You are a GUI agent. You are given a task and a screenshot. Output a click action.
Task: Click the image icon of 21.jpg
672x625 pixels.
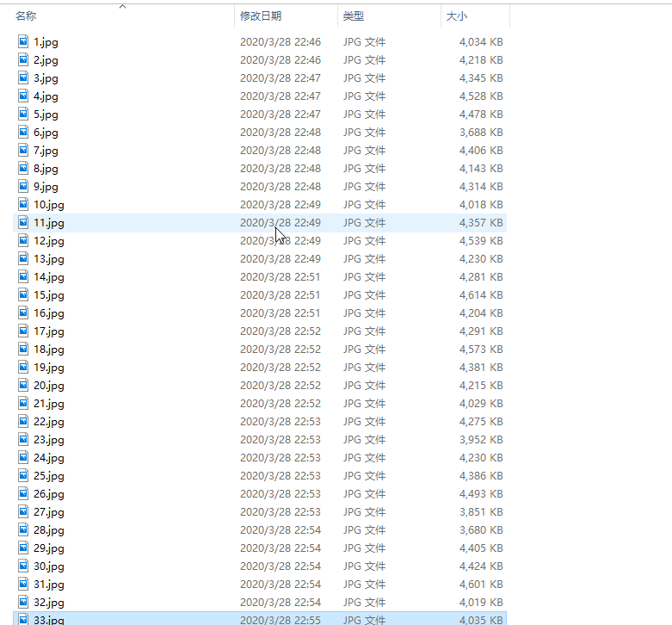(23, 403)
